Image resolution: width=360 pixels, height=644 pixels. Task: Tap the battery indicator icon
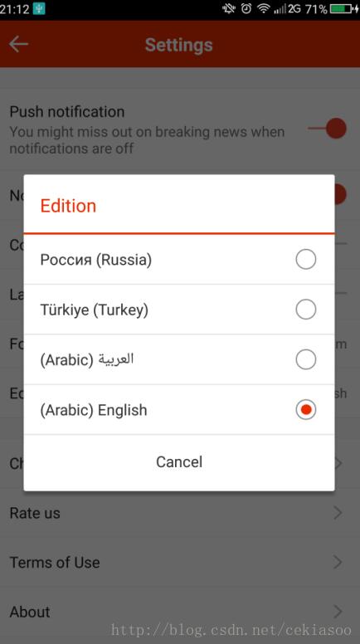coord(344,8)
